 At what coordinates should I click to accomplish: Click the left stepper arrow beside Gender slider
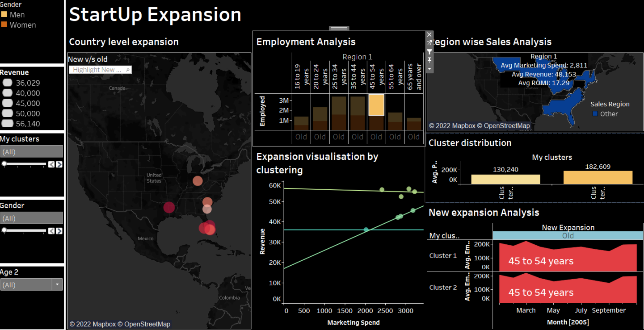coord(51,230)
